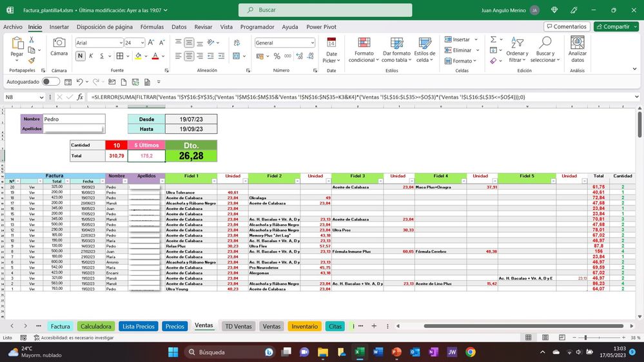Switch to page layout view icon
The width and height of the screenshot is (644, 362).
pyautogui.click(x=545, y=338)
